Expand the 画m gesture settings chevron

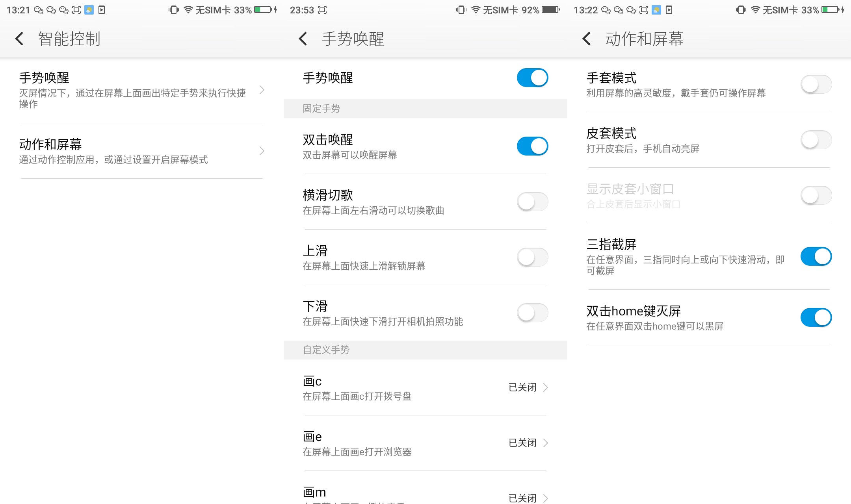click(546, 498)
